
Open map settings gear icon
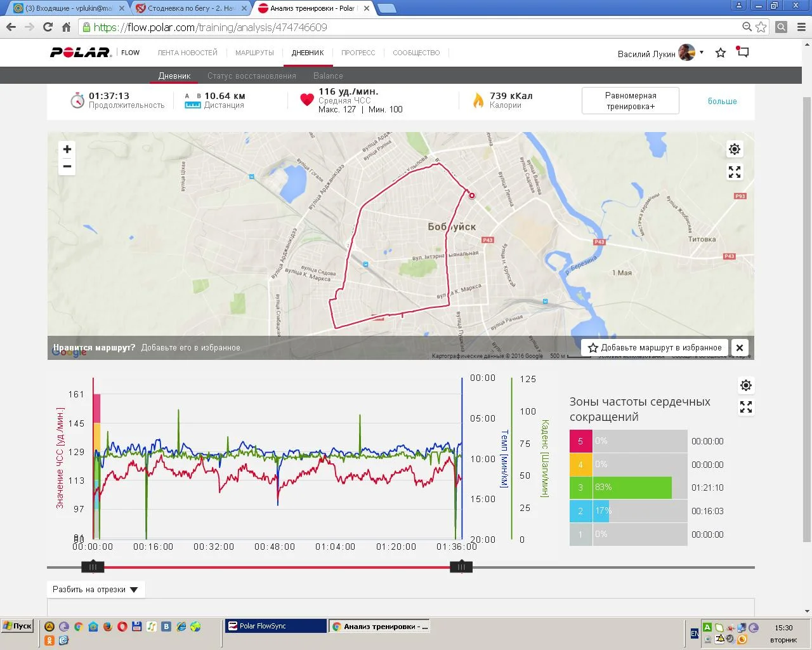(x=735, y=149)
